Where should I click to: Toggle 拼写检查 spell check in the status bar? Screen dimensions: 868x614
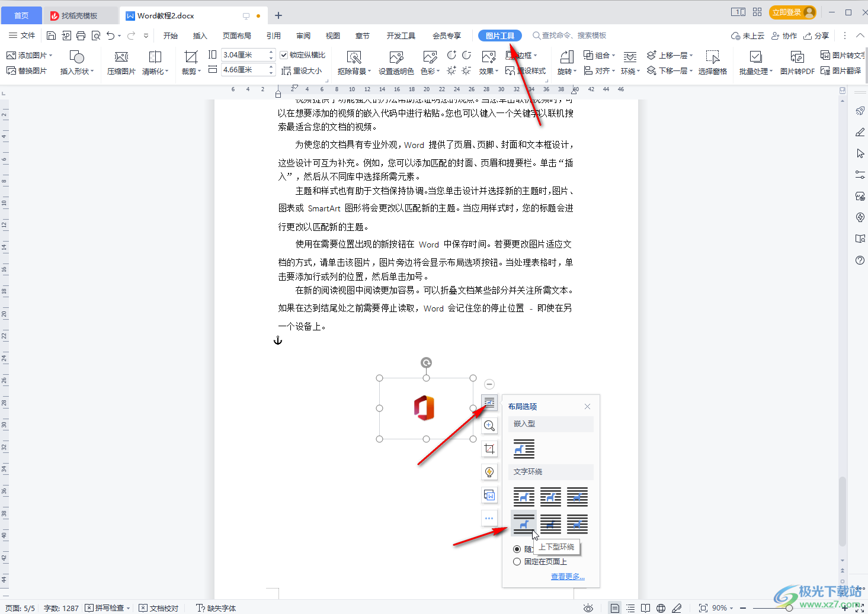pos(104,608)
